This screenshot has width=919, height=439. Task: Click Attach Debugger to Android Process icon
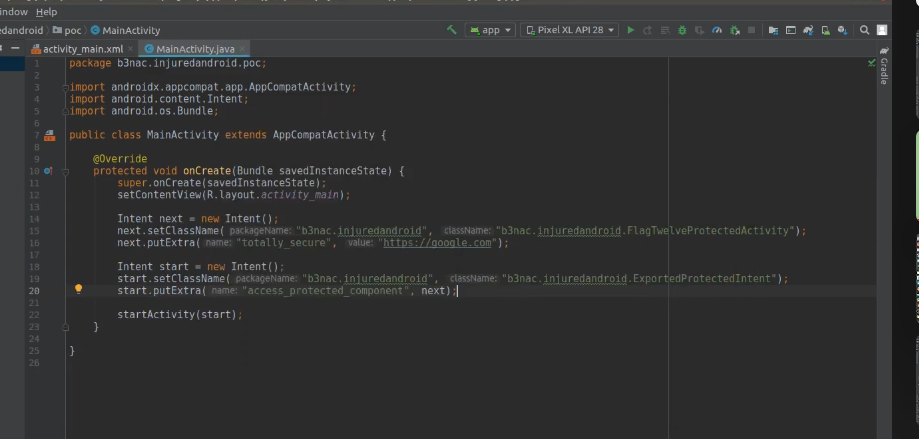[734, 30]
